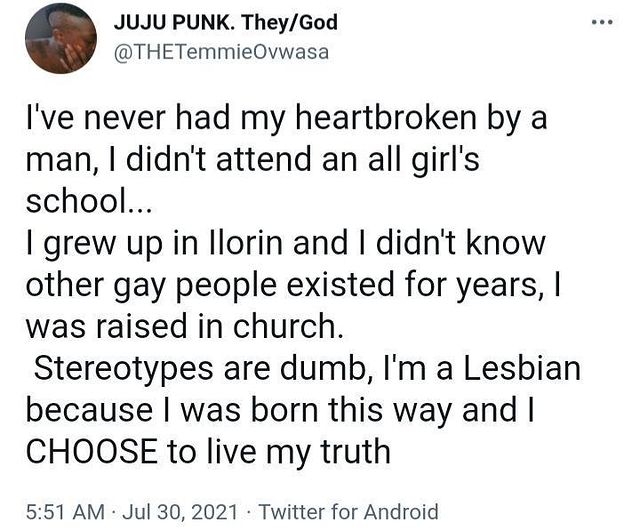Open the 5:51 AM timestamp
This screenshot has width=640, height=531.
[x=65, y=511]
